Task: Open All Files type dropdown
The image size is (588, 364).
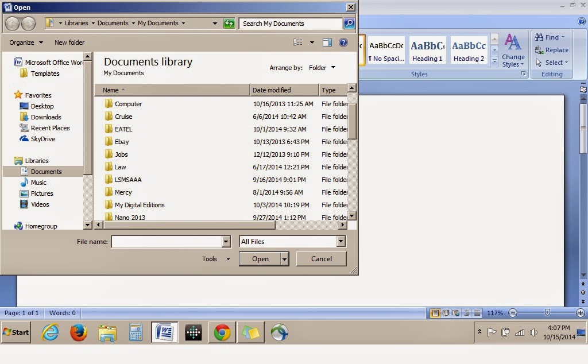Action: [341, 241]
